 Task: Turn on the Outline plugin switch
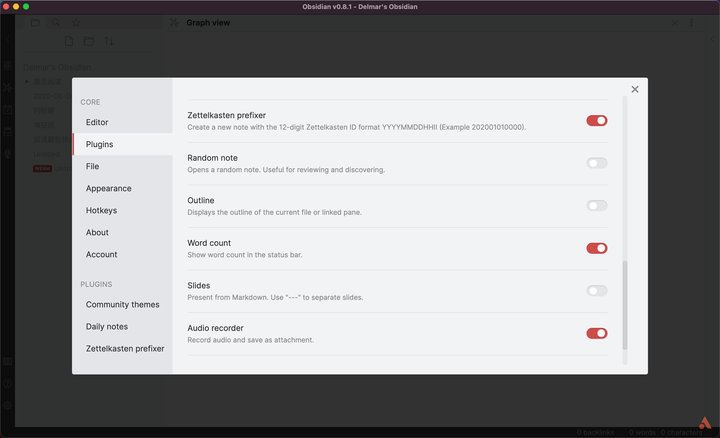coord(596,206)
